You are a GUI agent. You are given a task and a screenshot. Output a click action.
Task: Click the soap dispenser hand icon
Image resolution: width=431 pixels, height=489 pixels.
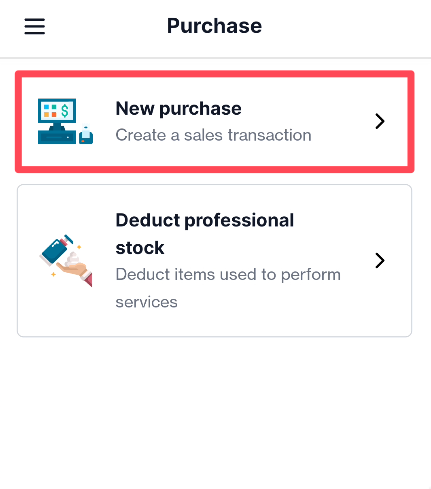66,260
